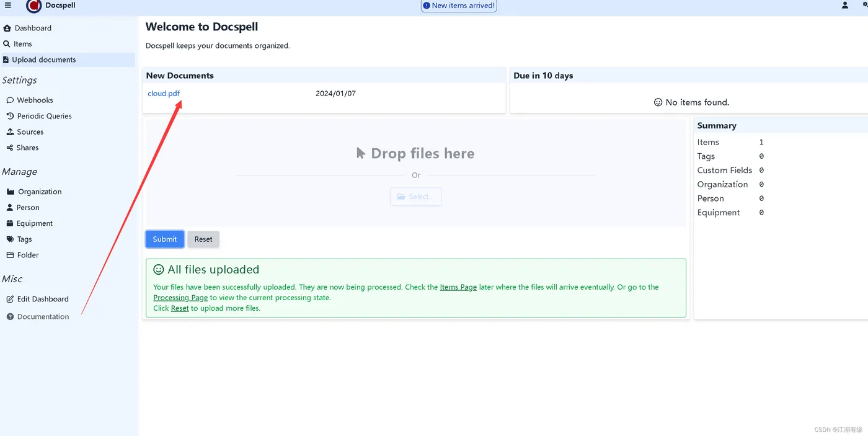The height and width of the screenshot is (436, 868).
Task: Click the Organization row in Summary panel
Action: [x=732, y=184]
